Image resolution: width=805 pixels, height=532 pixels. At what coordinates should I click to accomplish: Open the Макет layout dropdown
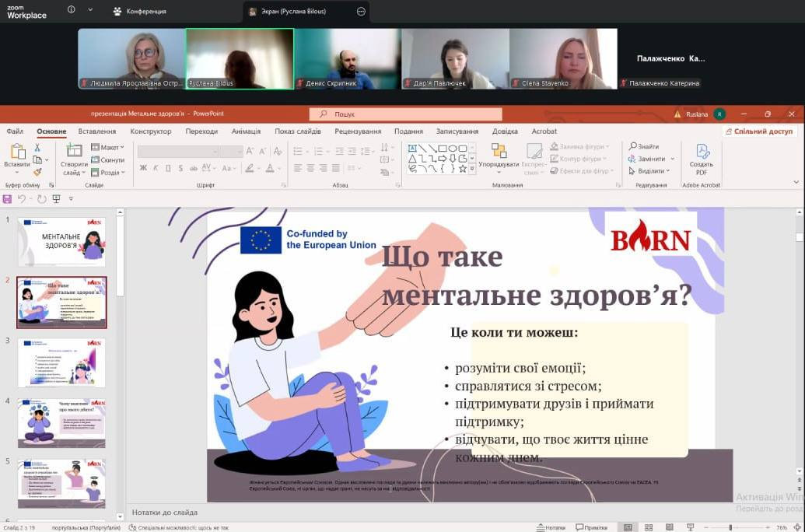pos(108,147)
